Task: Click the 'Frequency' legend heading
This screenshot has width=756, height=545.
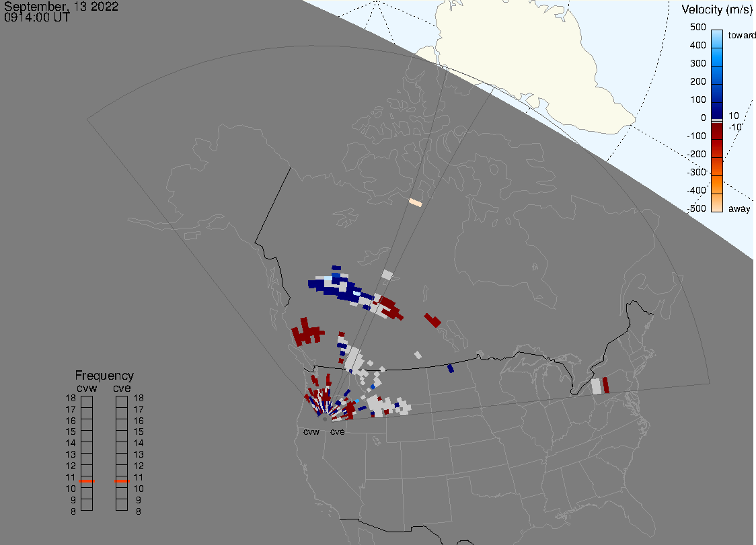Action: point(104,376)
